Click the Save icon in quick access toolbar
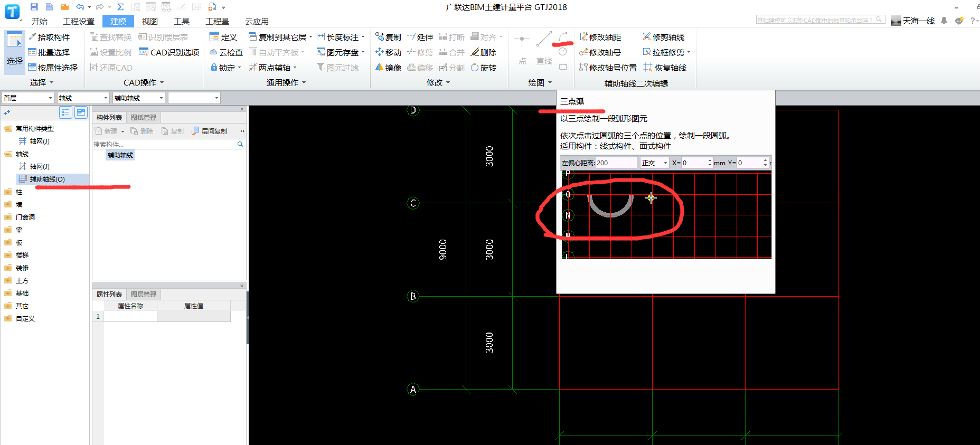The width and height of the screenshot is (980, 445). click(34, 7)
